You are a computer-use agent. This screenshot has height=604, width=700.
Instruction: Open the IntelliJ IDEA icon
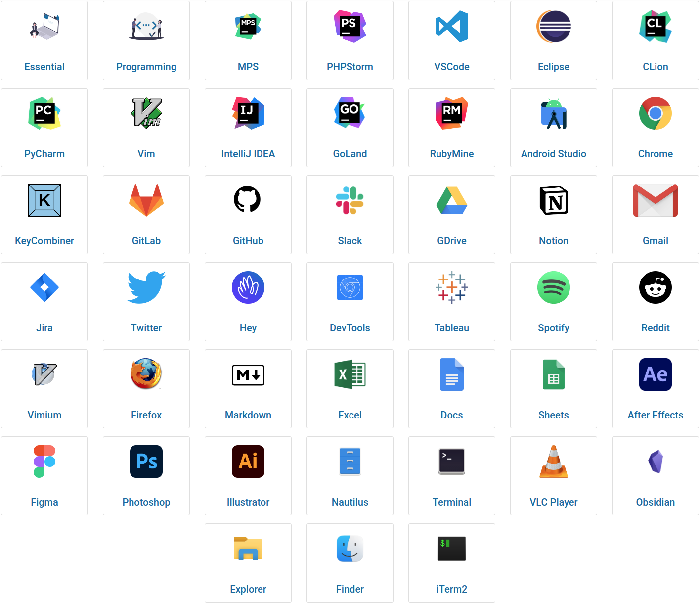click(x=248, y=113)
